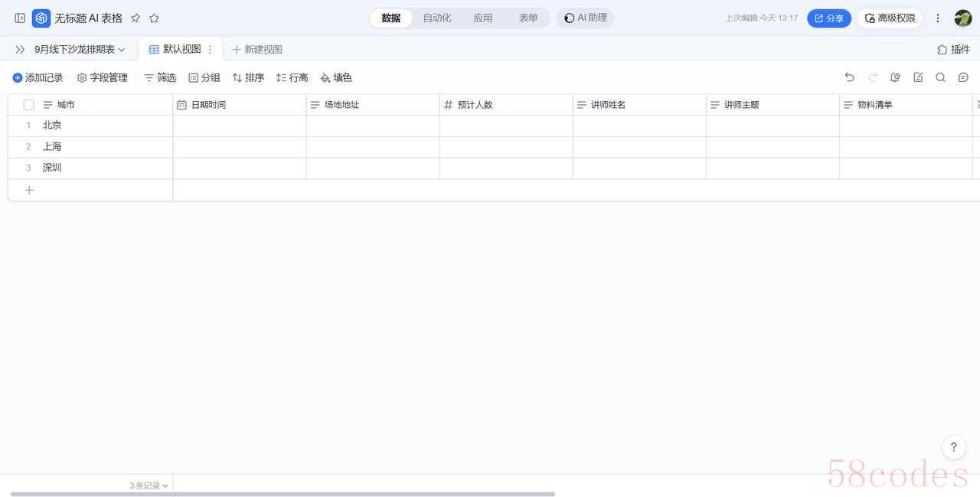The image size is (980, 497).
Task: Switch to the 表单 tab
Action: pos(528,18)
